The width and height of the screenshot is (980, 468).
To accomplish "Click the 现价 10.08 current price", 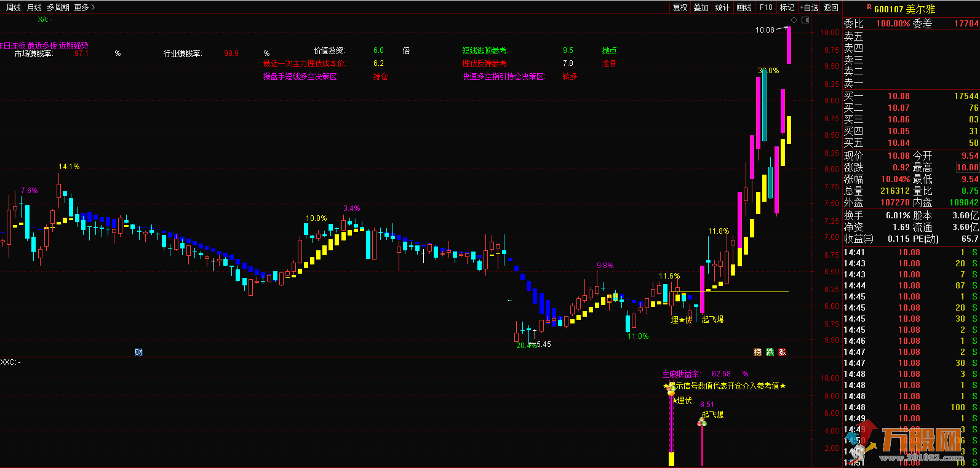I will (898, 156).
